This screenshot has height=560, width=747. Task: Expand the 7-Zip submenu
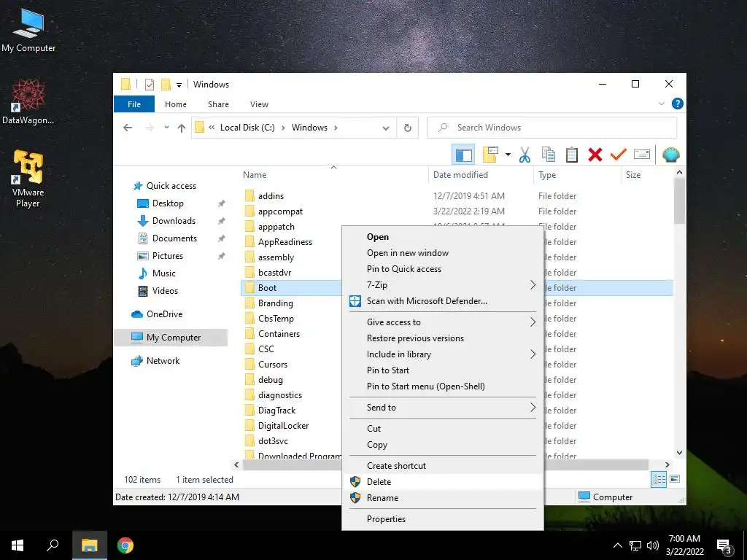click(x=442, y=285)
